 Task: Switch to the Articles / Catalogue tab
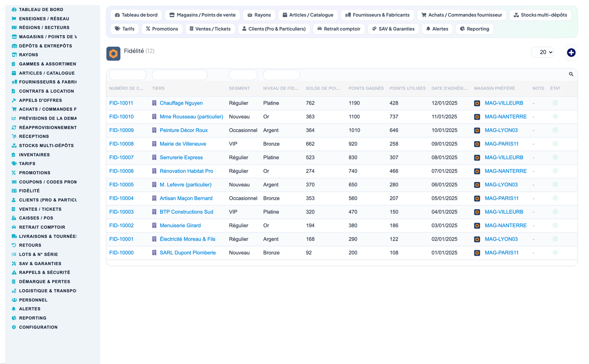[308, 15]
